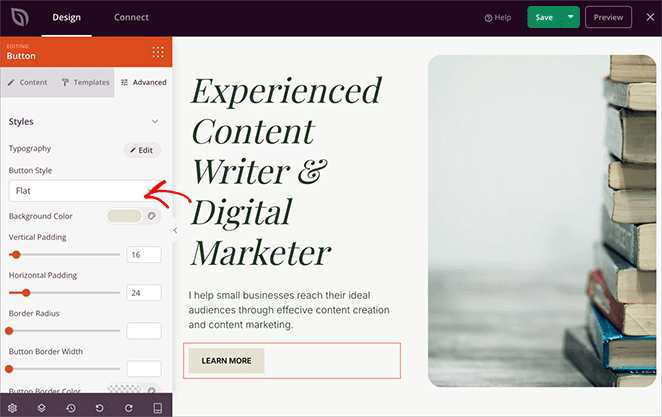Image resolution: width=662 pixels, height=417 pixels.
Task: Open the layers navigation icon
Action: [41, 408]
